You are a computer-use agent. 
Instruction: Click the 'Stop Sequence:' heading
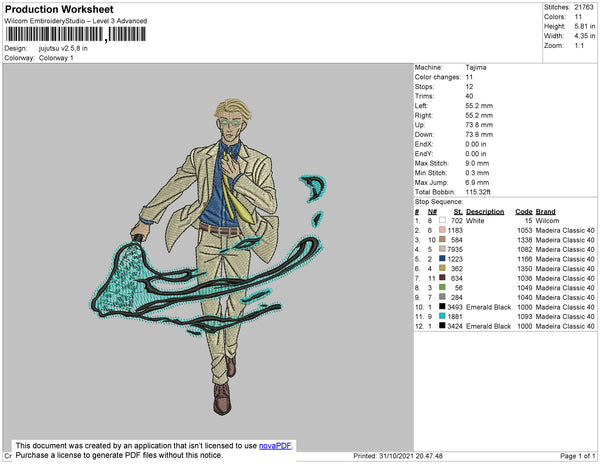pyautogui.click(x=439, y=202)
